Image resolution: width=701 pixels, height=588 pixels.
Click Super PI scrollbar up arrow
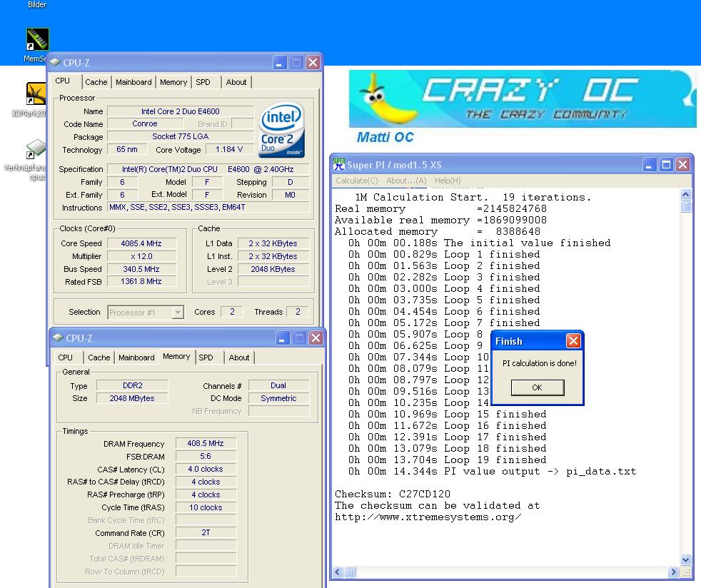coord(685,194)
